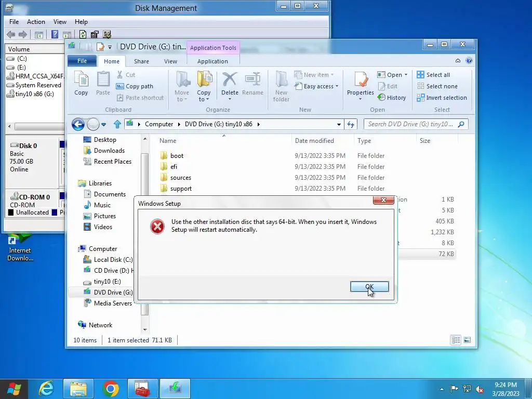532x399 pixels.
Task: Click the Explorer help icon
Action: point(469,61)
